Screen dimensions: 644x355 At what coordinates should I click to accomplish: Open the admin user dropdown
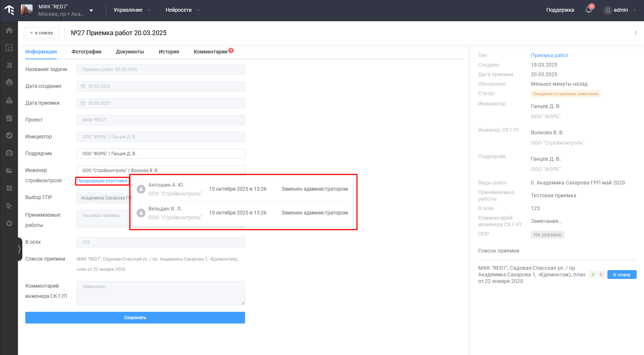tap(621, 10)
